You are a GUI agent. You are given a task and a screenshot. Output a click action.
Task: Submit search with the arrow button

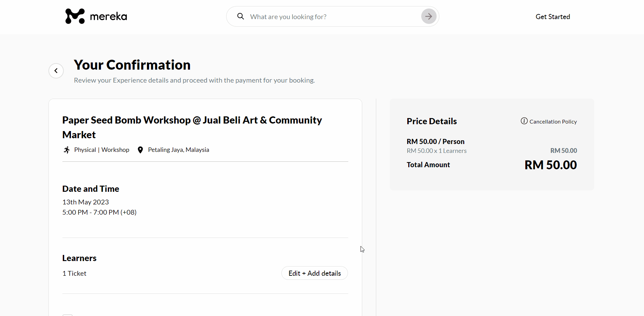pos(429,16)
